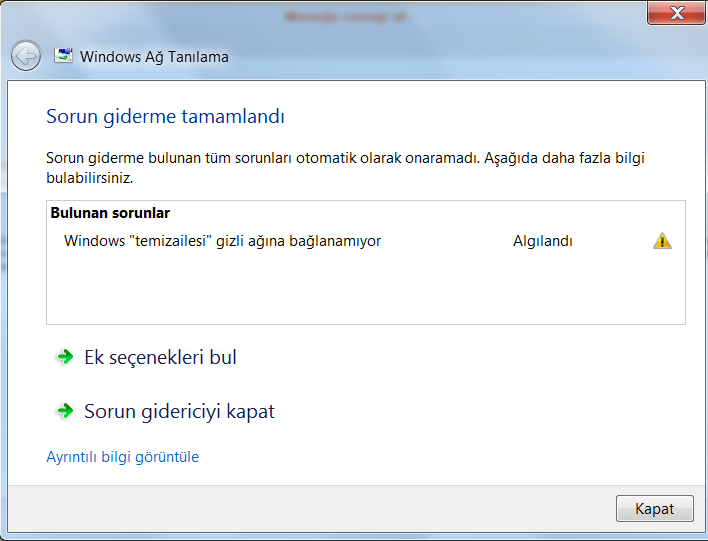Open Ek seçenekleri bul option
This screenshot has height=541, width=708.
[x=160, y=357]
